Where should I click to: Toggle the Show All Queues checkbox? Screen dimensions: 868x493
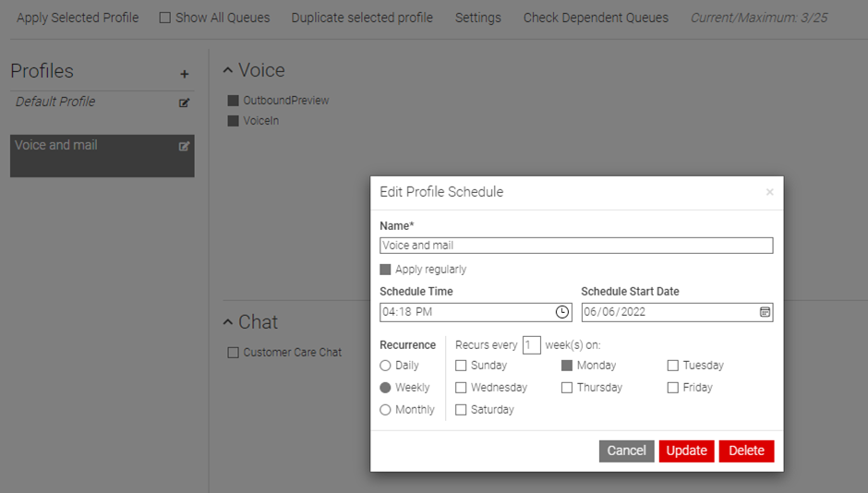click(165, 18)
